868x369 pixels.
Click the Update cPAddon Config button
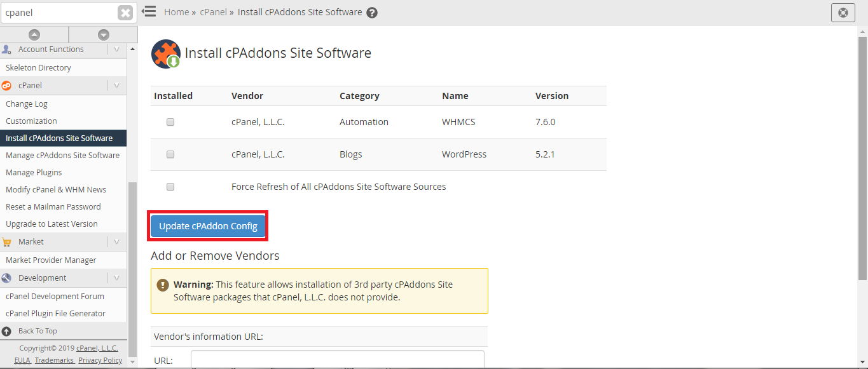(208, 226)
